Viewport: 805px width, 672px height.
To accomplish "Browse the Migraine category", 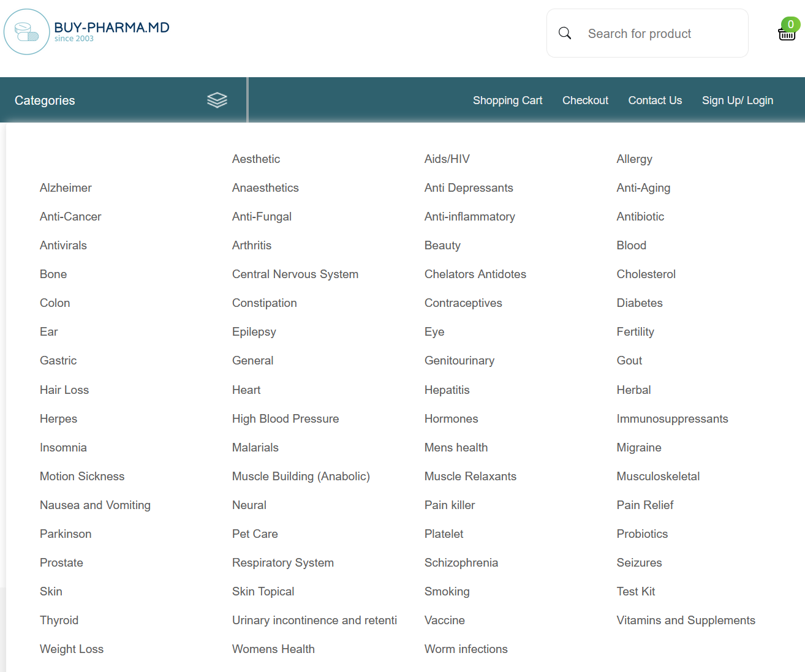I will coord(639,448).
